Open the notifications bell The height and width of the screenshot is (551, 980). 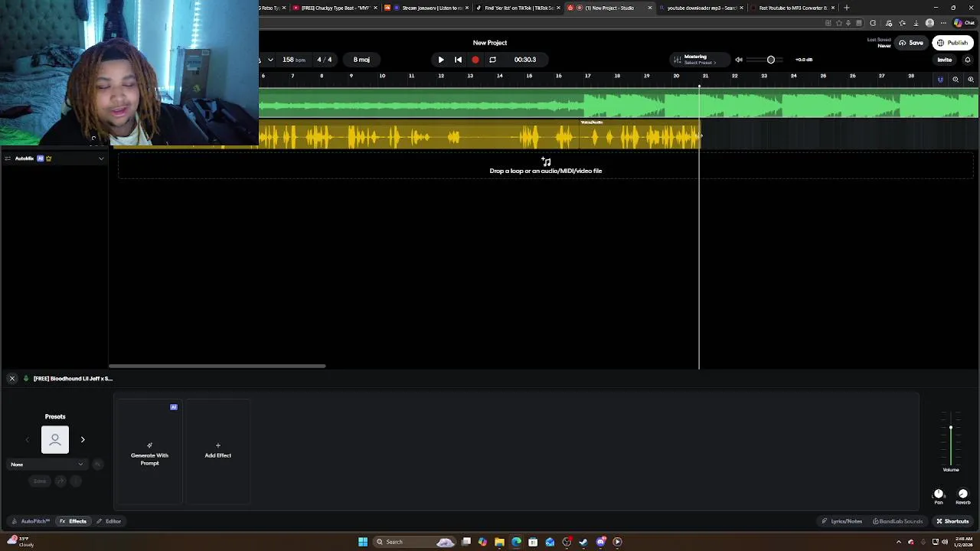tap(968, 60)
